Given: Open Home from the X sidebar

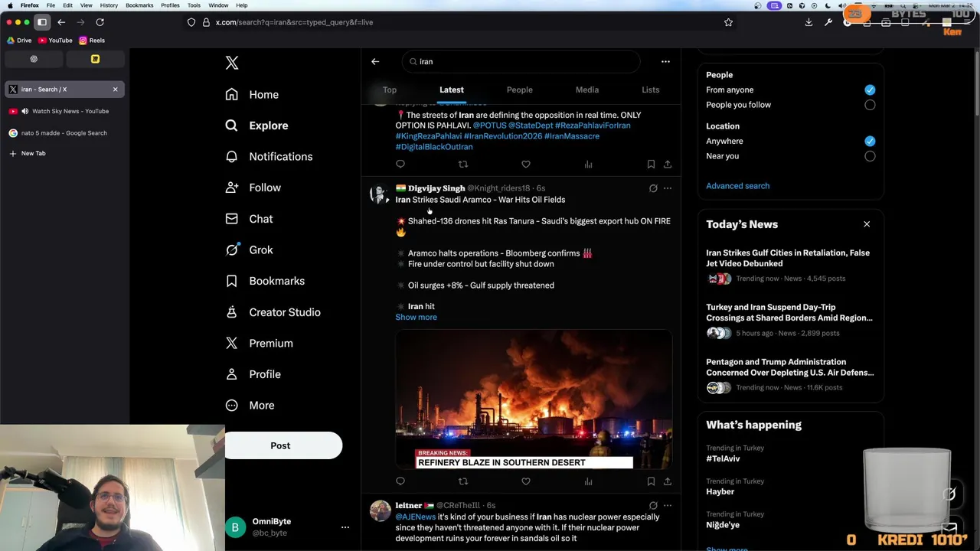Looking at the screenshot, I should coord(252,94).
